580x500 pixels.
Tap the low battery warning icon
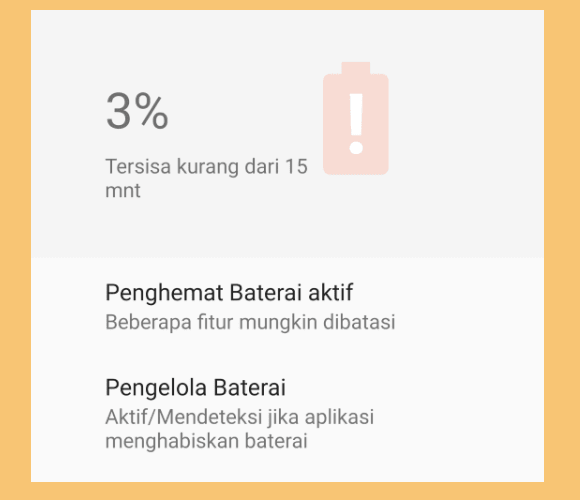pyautogui.click(x=356, y=118)
